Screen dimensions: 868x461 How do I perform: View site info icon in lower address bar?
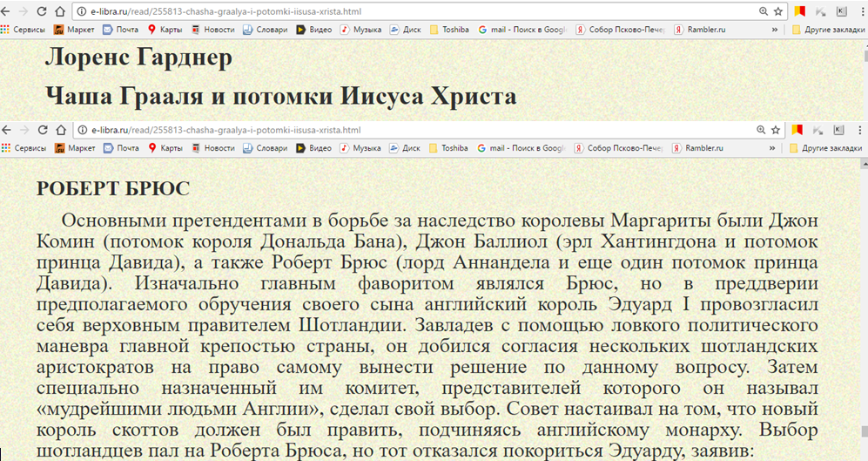(82, 130)
